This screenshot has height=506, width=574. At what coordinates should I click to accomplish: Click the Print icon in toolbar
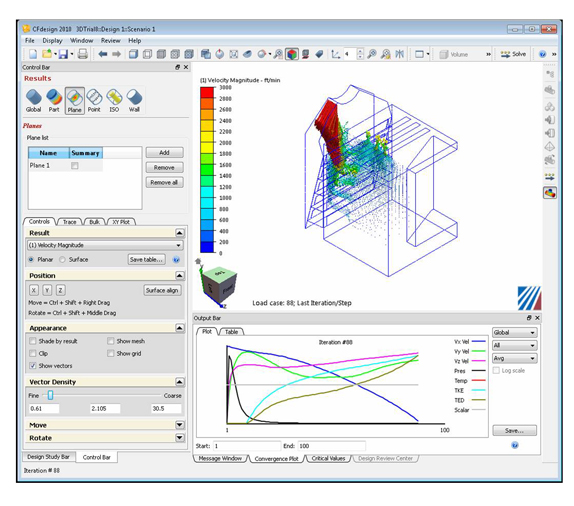[83, 54]
